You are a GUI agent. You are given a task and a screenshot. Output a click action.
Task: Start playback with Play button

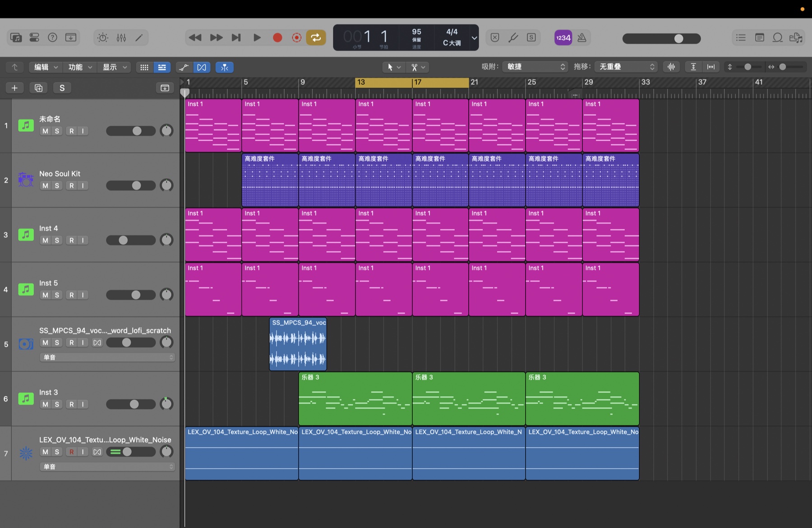coord(257,38)
